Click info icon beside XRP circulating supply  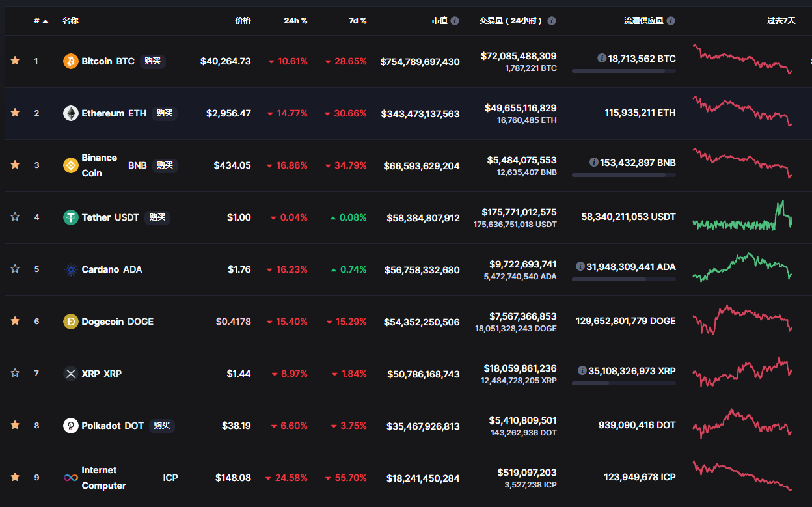pos(582,370)
